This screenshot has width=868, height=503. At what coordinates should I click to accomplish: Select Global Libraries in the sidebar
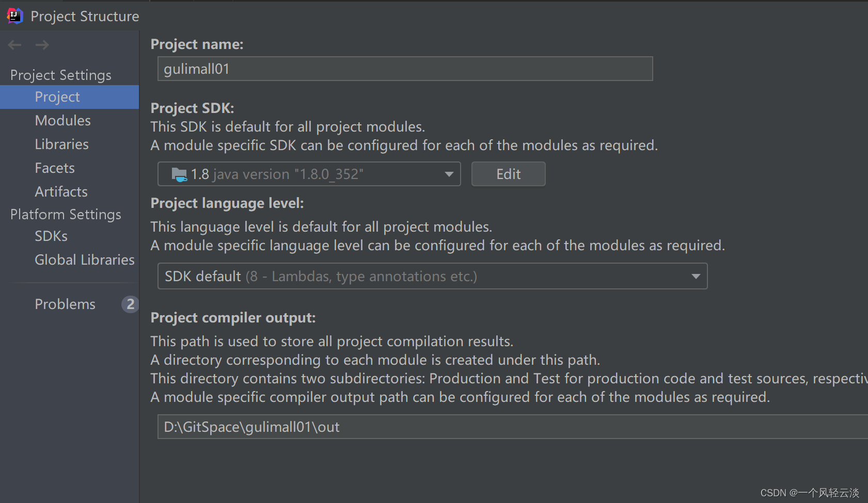pyautogui.click(x=84, y=260)
